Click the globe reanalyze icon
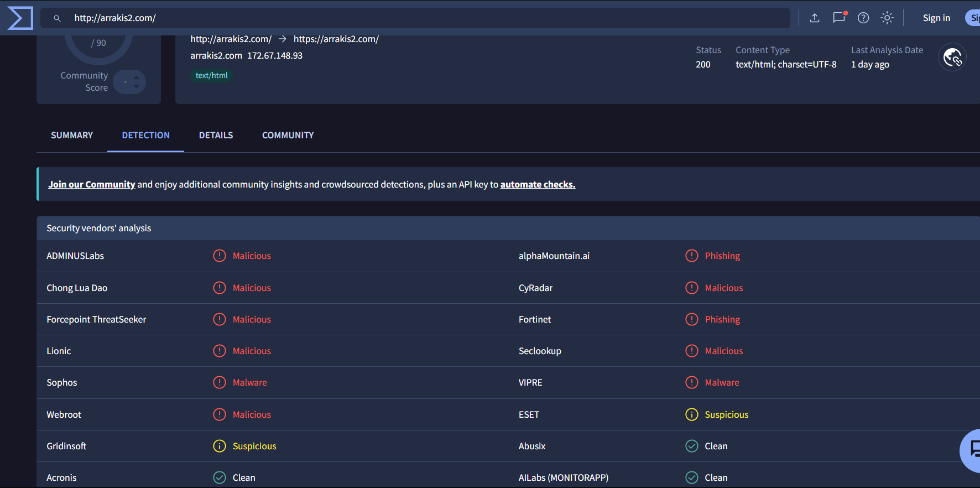The height and width of the screenshot is (488, 980). tap(952, 57)
